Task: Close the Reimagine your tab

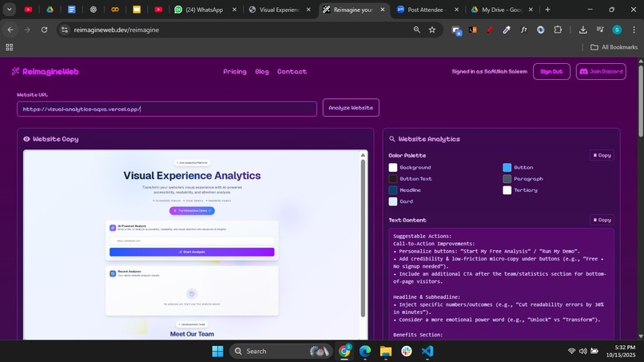Action: pos(383,10)
